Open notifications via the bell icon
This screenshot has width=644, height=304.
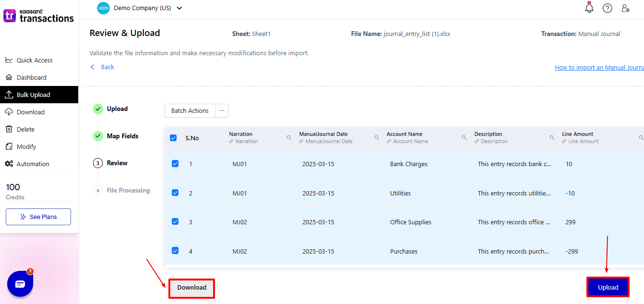(589, 8)
